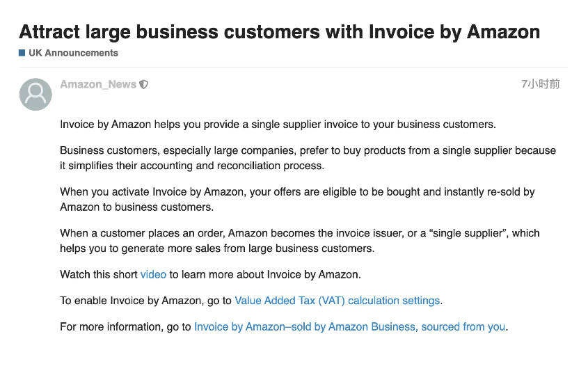Click the moderator shield icon beside Amazon_News

[143, 85]
